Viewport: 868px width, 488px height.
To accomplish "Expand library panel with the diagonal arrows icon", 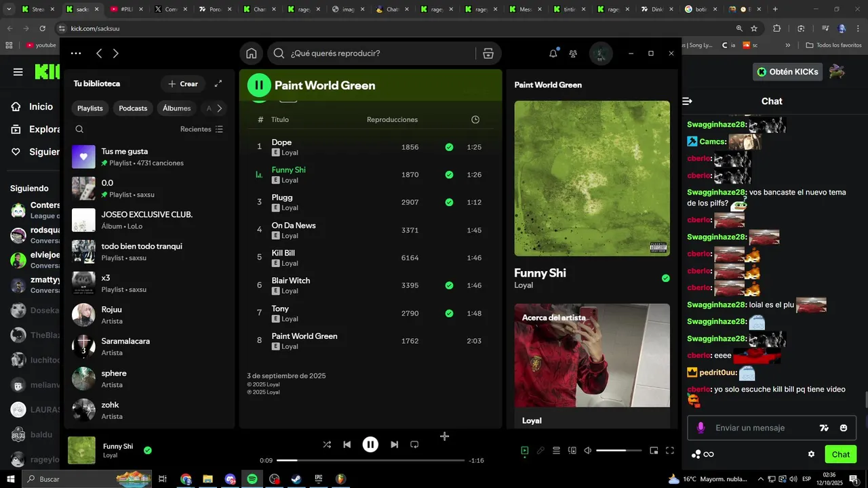I will tap(218, 83).
